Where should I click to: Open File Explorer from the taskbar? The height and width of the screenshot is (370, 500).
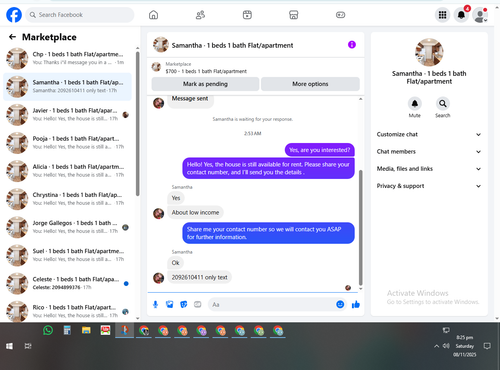86,330
